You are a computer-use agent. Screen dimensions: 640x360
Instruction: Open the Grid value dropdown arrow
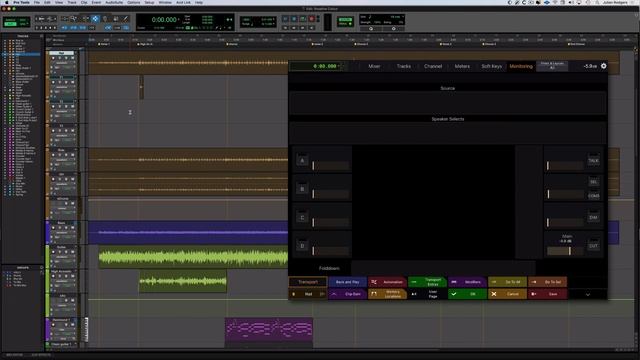(x=274, y=19)
